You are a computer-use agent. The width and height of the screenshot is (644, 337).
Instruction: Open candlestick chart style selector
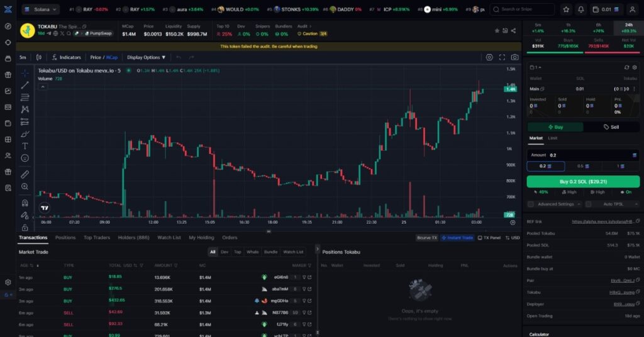[x=39, y=57]
